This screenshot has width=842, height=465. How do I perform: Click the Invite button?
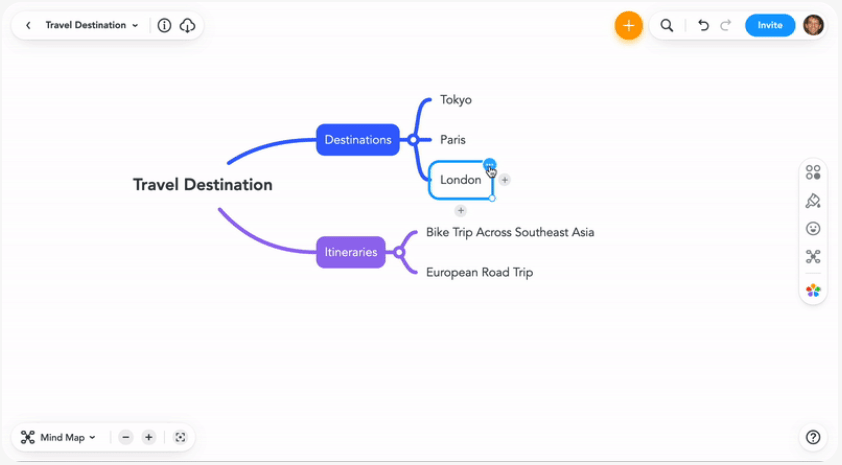point(770,25)
